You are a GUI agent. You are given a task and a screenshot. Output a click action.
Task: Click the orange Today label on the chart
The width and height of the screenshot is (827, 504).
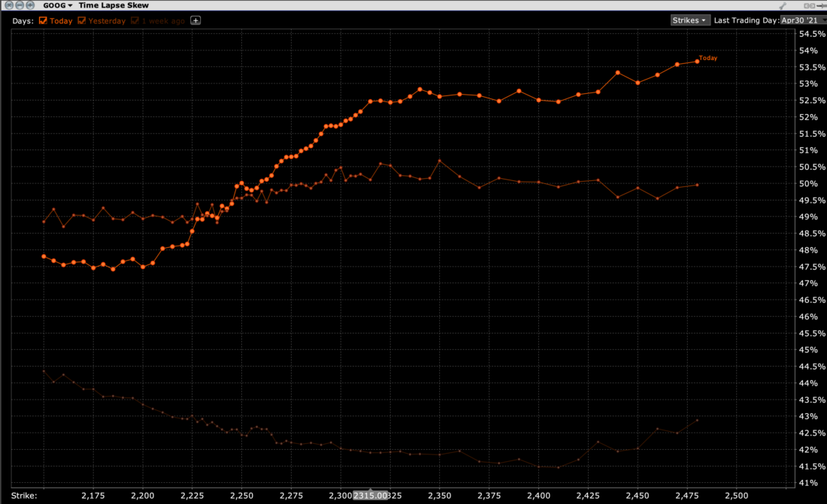(x=708, y=58)
